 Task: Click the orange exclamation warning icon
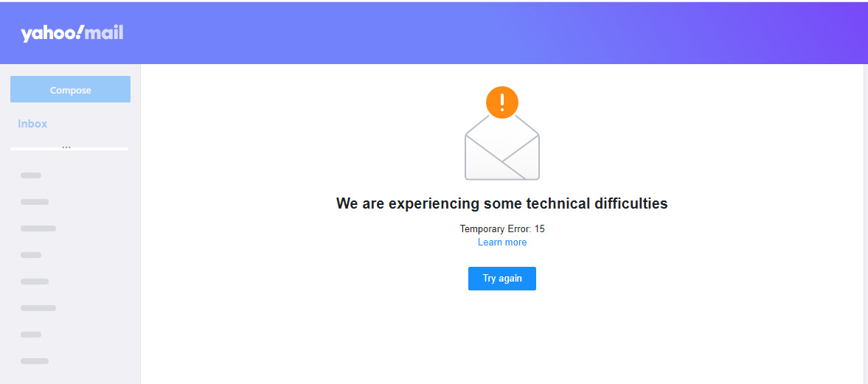(502, 102)
